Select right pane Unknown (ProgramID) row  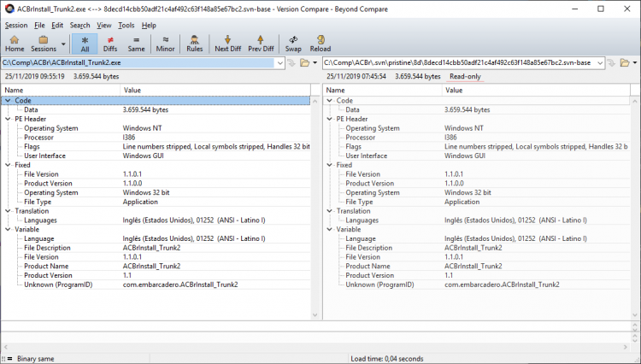tap(477, 285)
